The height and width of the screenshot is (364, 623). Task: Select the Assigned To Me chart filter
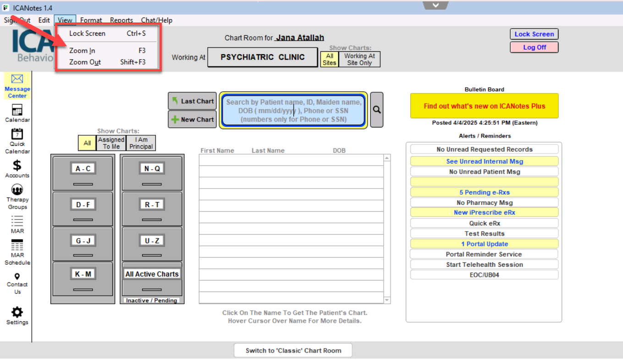tap(111, 143)
